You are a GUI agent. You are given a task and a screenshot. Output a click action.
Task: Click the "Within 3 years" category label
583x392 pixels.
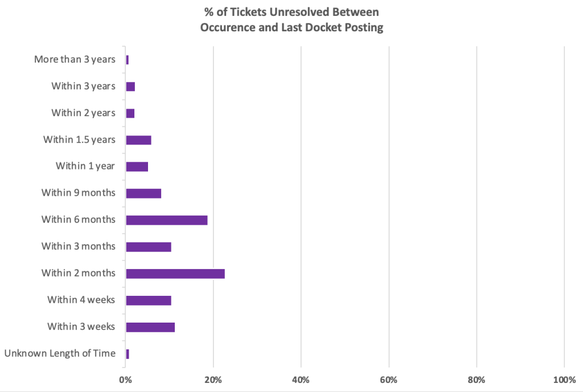pos(83,86)
